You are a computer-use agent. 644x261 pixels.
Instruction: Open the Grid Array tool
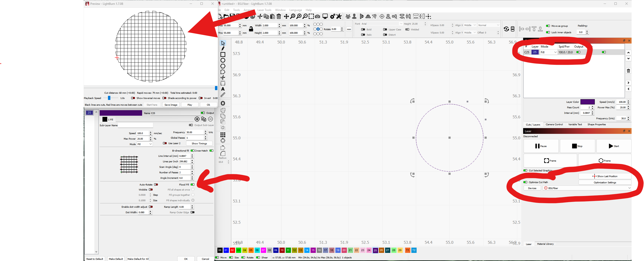tap(223, 135)
